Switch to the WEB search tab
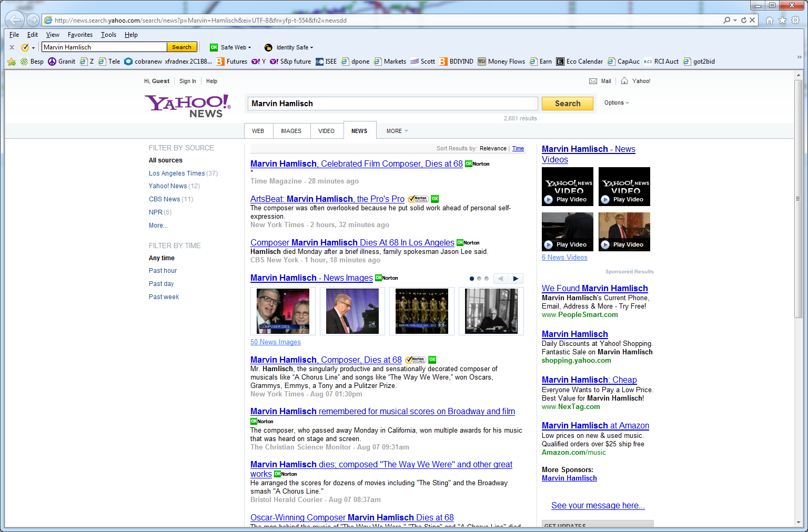This screenshot has width=808, height=532. click(258, 131)
